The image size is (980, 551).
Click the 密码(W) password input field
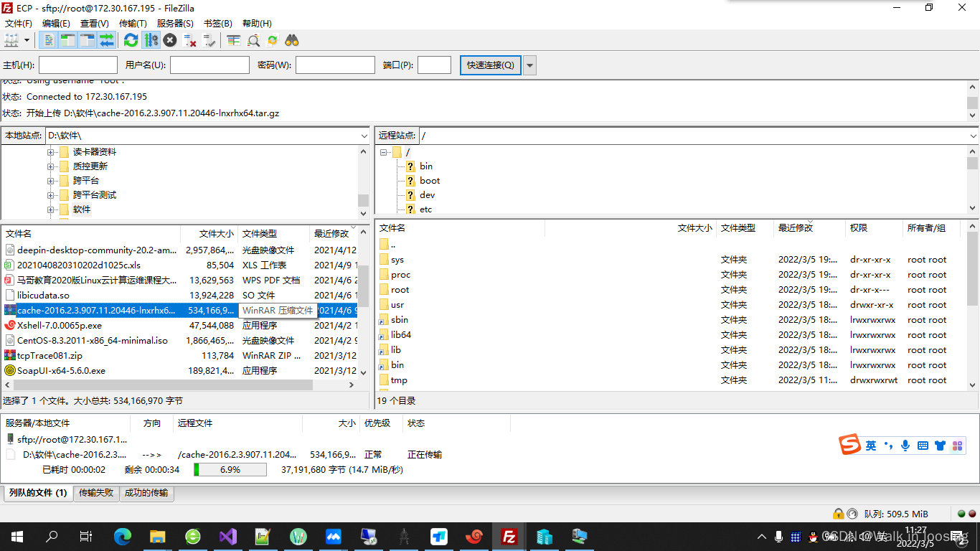coord(335,65)
